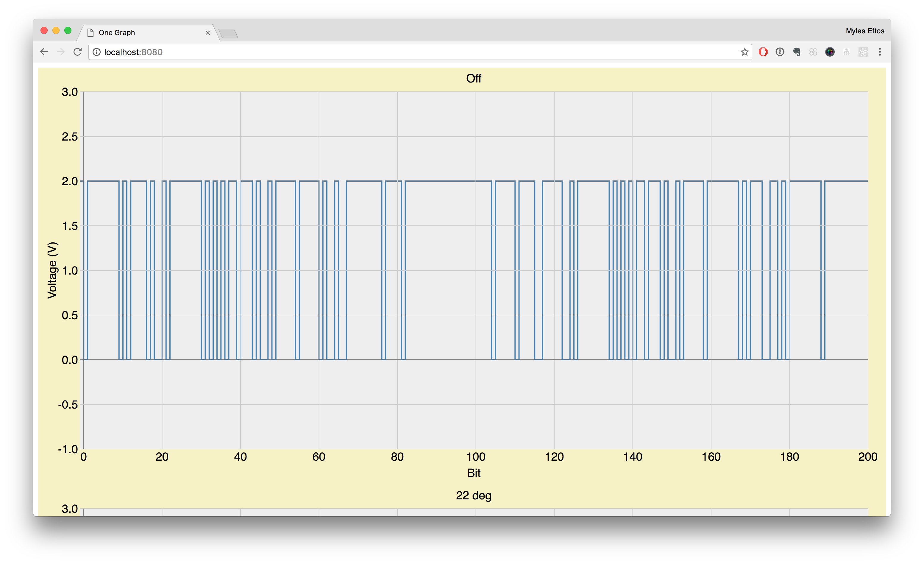The height and width of the screenshot is (564, 924).
Task: Open the site information icon beside localhost
Action: 96,52
